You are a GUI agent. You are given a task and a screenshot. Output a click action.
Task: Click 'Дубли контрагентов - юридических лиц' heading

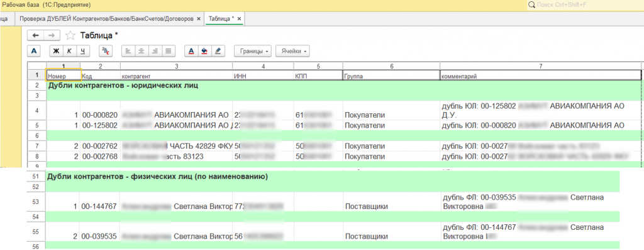[123, 86]
